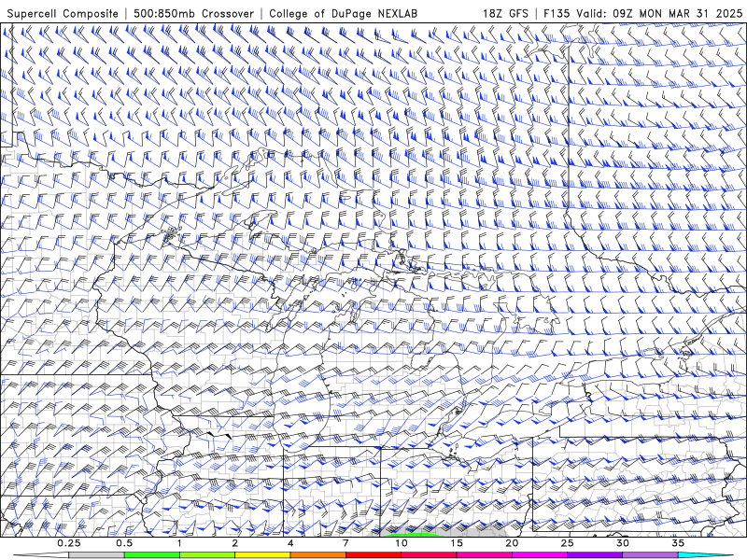The image size is (747, 560).
Task: Click the lavender color bar segment from 30 to 35
Action: tap(650, 555)
